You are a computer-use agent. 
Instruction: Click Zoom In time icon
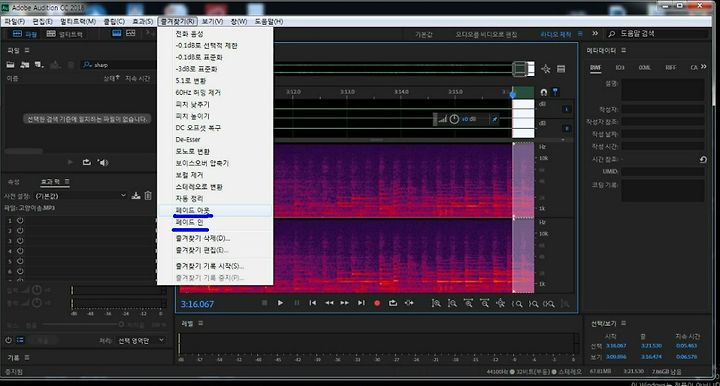(x=468, y=303)
